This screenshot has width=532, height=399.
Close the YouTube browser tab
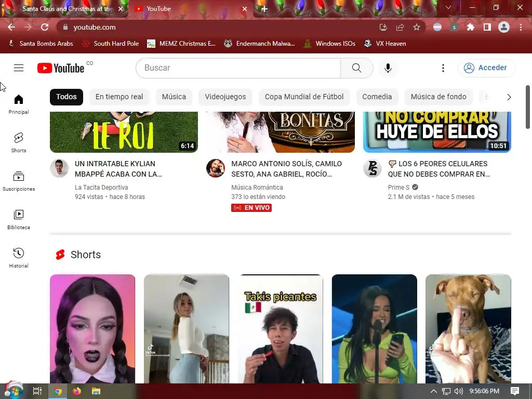244,9
